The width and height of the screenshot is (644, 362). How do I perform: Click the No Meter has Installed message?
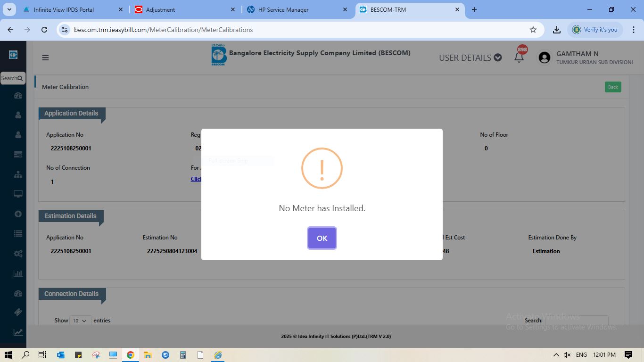(x=322, y=208)
